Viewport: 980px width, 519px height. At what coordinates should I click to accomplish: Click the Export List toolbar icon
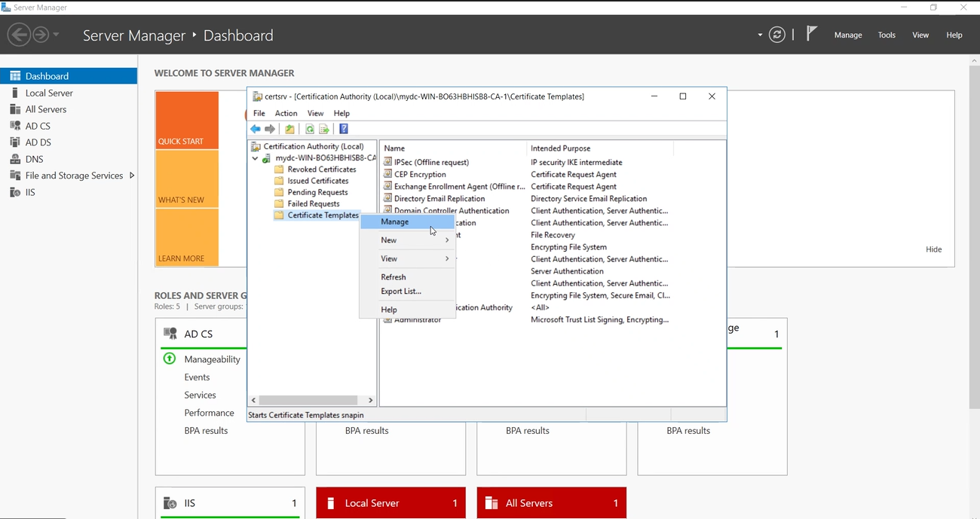324,129
